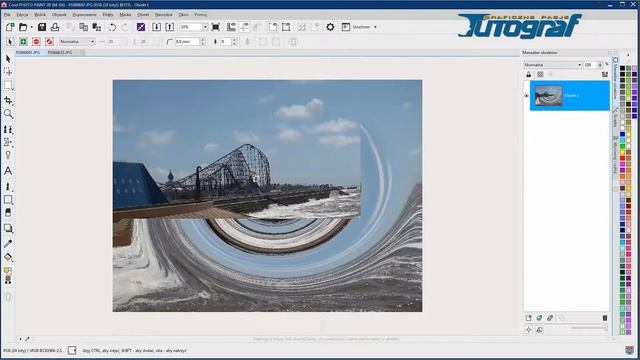
Task: Open the Plik menu
Action: 7,15
